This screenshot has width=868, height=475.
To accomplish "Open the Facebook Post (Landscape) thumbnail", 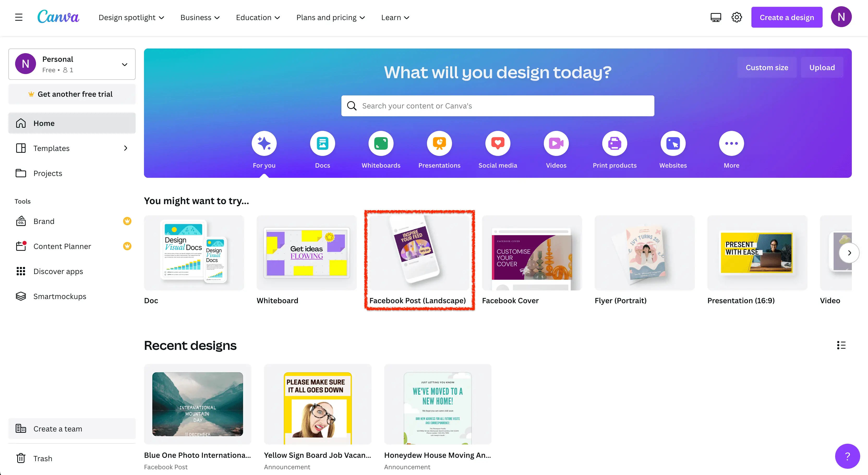I will pyautogui.click(x=419, y=253).
